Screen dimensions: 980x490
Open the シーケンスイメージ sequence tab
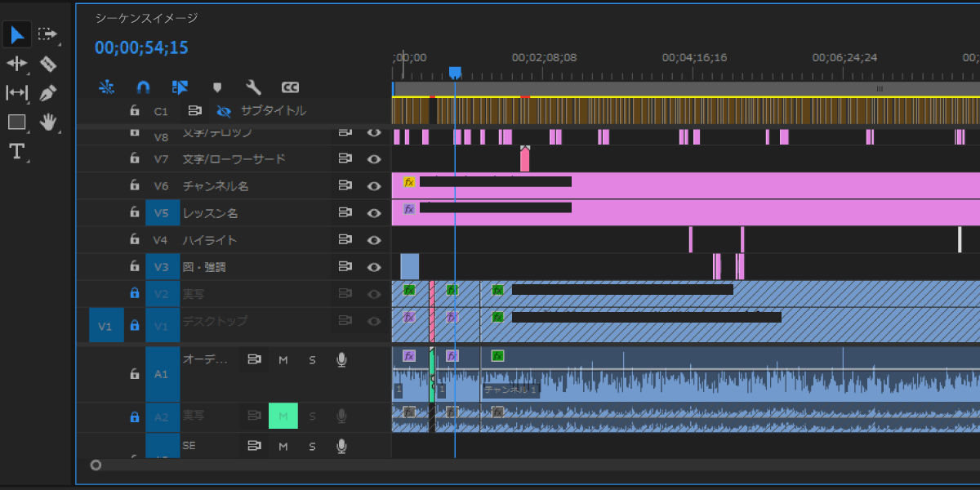pos(147,18)
